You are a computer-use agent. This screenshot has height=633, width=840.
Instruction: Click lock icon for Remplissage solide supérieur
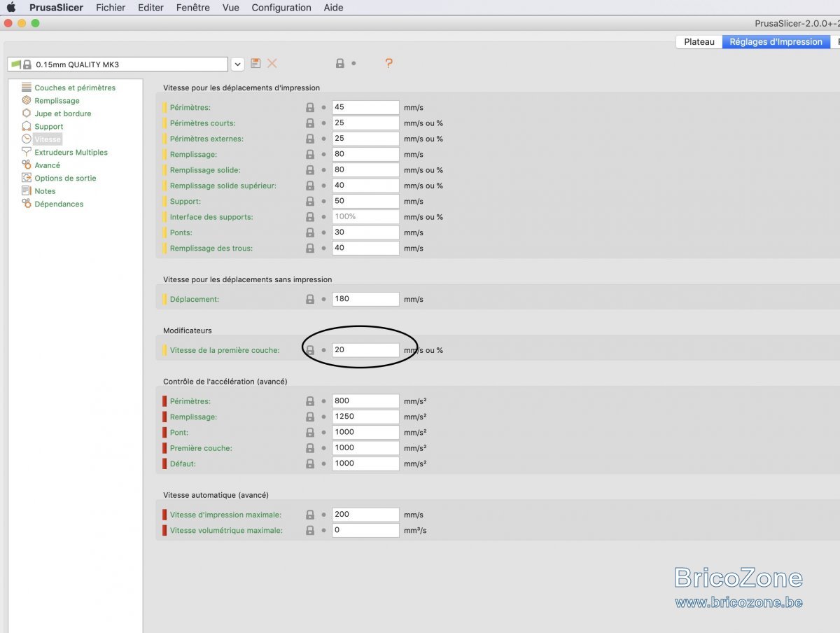pyautogui.click(x=310, y=186)
